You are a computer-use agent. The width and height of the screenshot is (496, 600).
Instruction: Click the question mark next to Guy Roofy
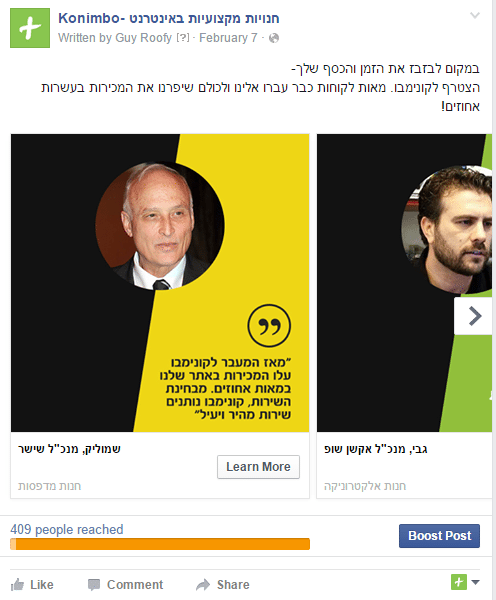183,38
